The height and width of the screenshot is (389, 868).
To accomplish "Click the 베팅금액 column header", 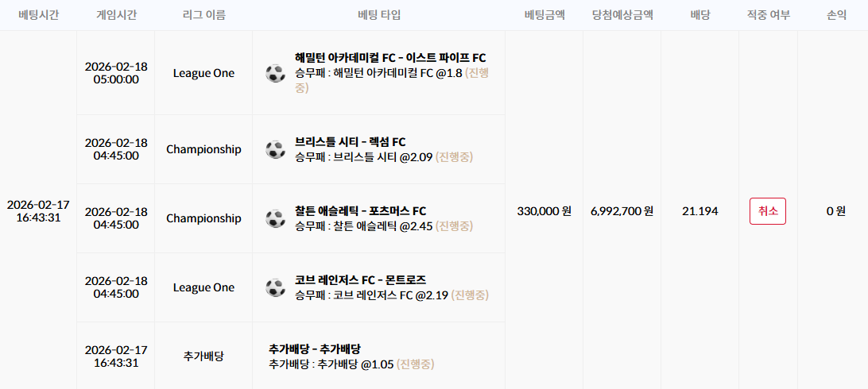I will [x=544, y=15].
